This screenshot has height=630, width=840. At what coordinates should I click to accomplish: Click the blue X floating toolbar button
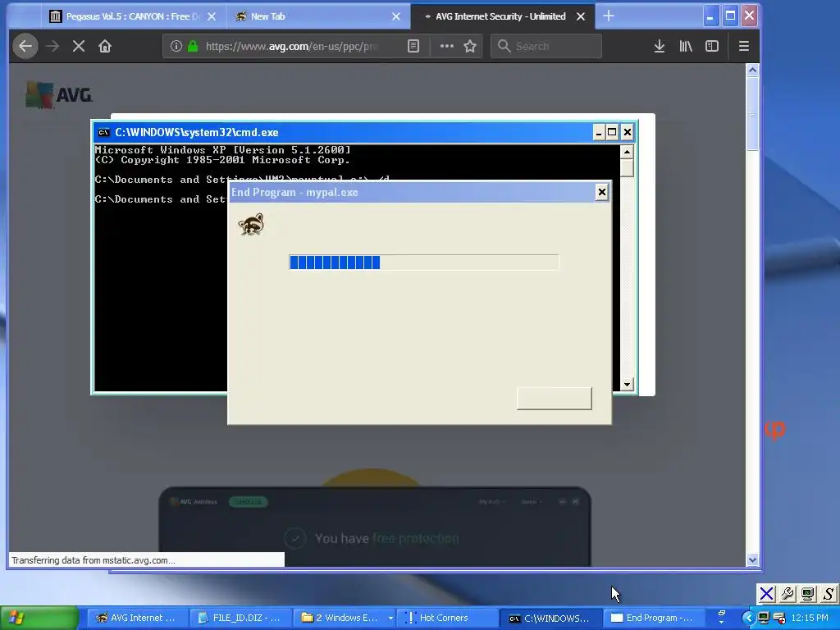[x=767, y=594]
